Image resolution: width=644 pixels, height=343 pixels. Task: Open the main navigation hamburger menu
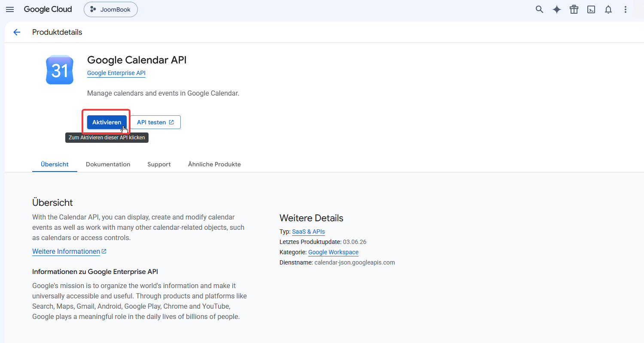point(10,9)
